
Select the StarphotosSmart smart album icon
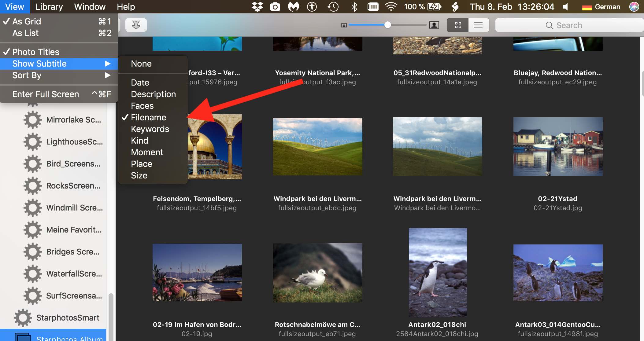(x=23, y=318)
